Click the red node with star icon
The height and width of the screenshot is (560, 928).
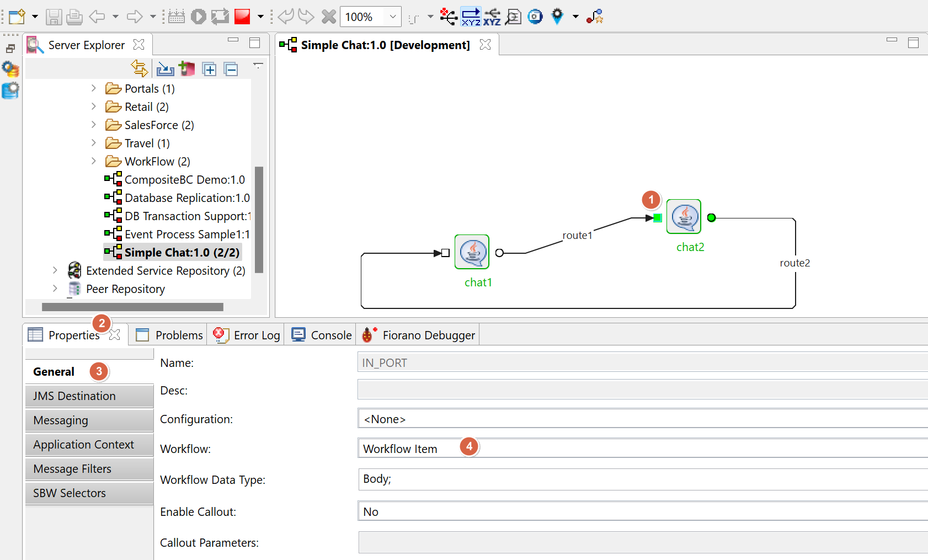point(595,17)
